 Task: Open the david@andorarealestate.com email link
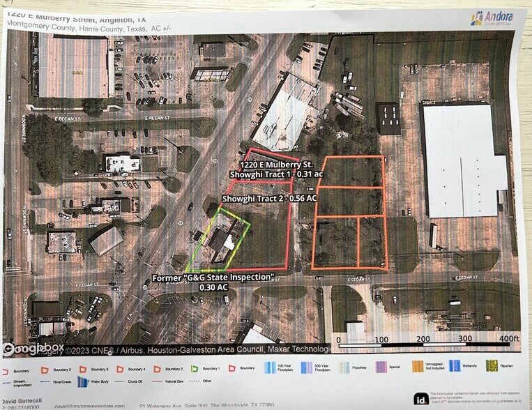coord(89,406)
